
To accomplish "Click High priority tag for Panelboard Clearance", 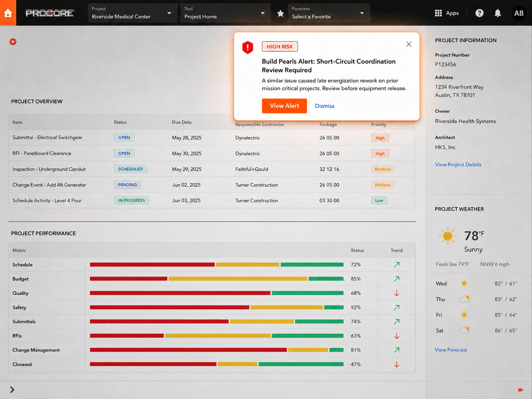I will (x=380, y=154).
